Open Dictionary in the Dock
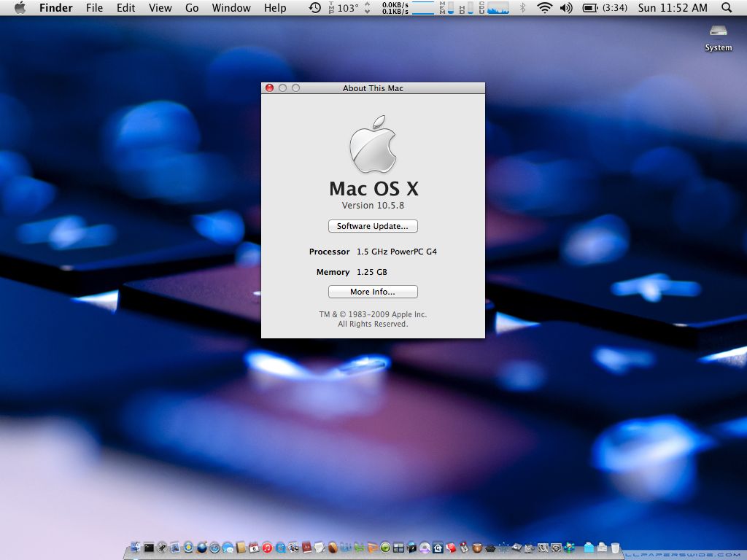Viewport: 747px width, 560px height. coord(306,548)
